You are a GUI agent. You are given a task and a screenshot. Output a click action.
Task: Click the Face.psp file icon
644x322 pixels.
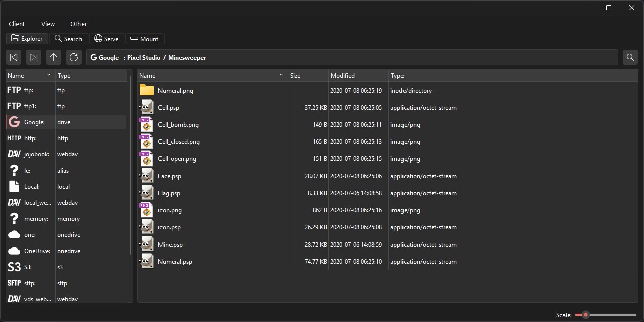146,176
